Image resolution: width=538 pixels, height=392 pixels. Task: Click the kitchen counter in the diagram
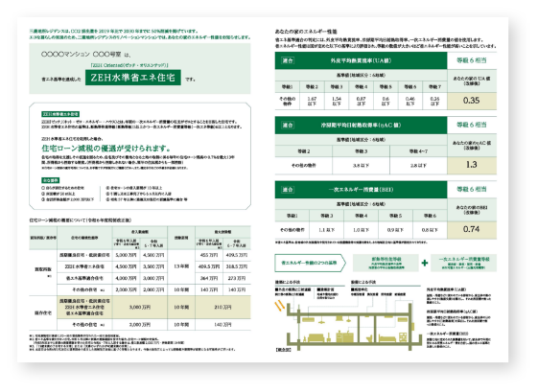(344, 336)
